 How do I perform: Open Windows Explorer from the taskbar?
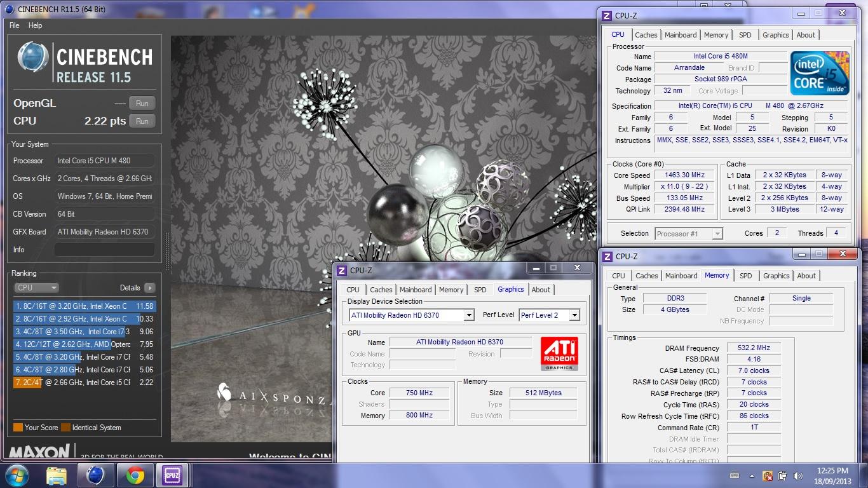pos(57,475)
